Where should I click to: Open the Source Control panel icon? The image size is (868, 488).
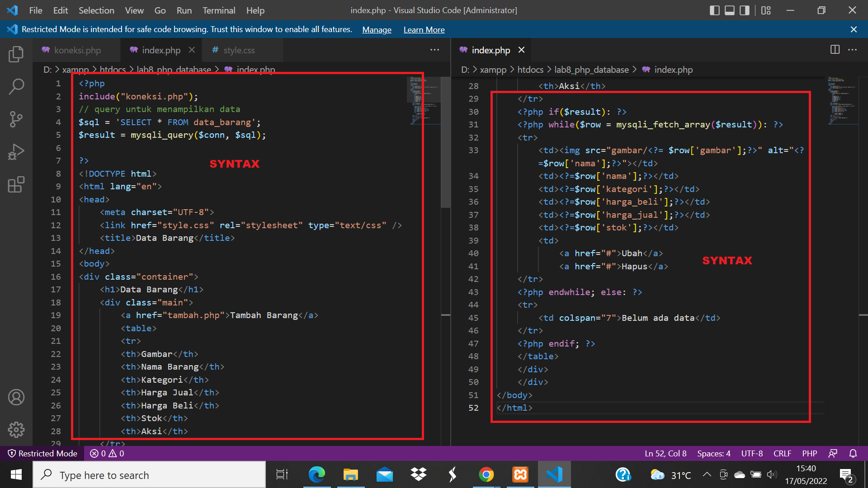pos(16,119)
